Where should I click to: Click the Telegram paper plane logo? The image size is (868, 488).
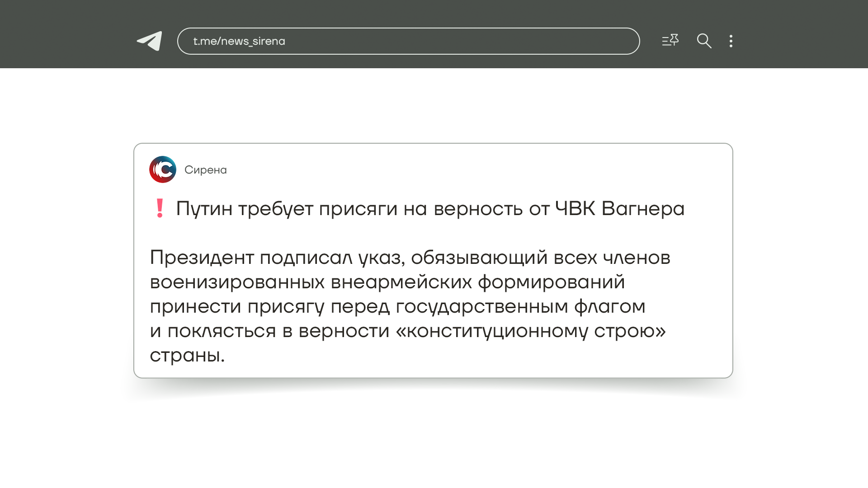pyautogui.click(x=150, y=41)
